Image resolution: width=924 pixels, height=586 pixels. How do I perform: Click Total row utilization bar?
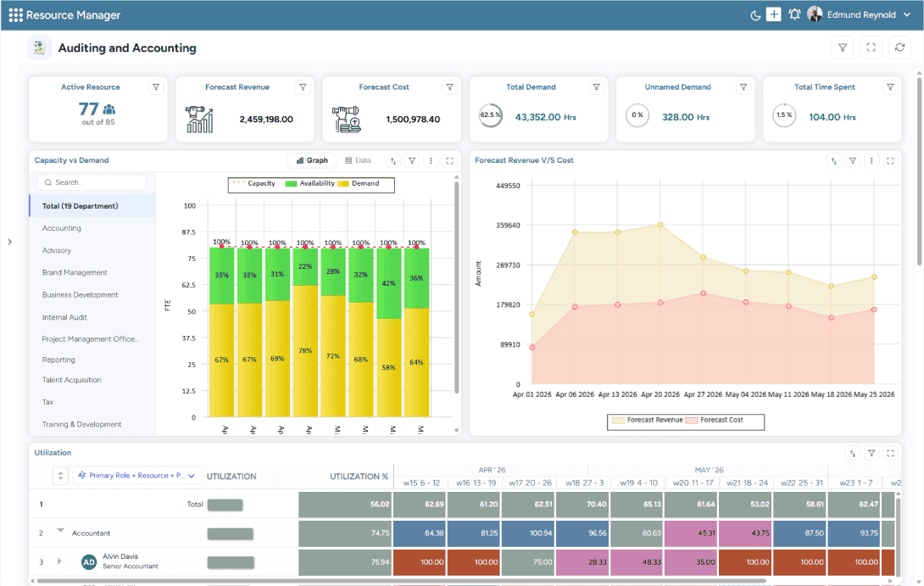tap(225, 505)
